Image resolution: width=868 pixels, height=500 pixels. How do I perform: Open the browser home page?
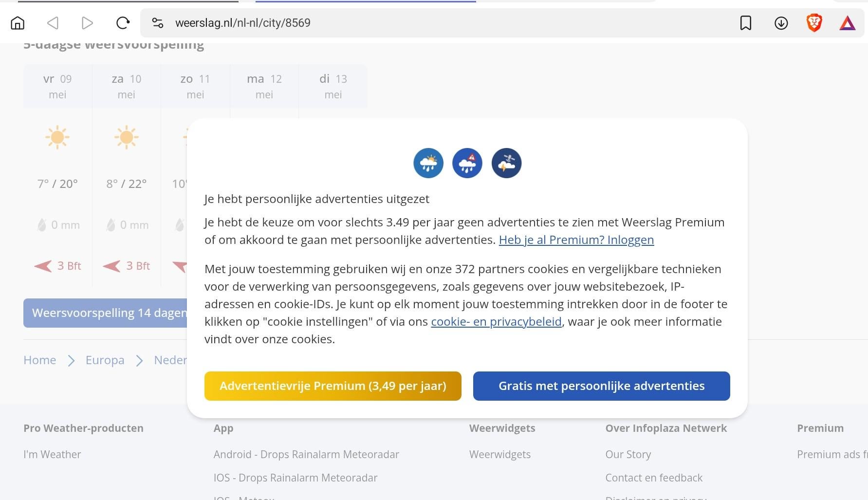point(18,23)
